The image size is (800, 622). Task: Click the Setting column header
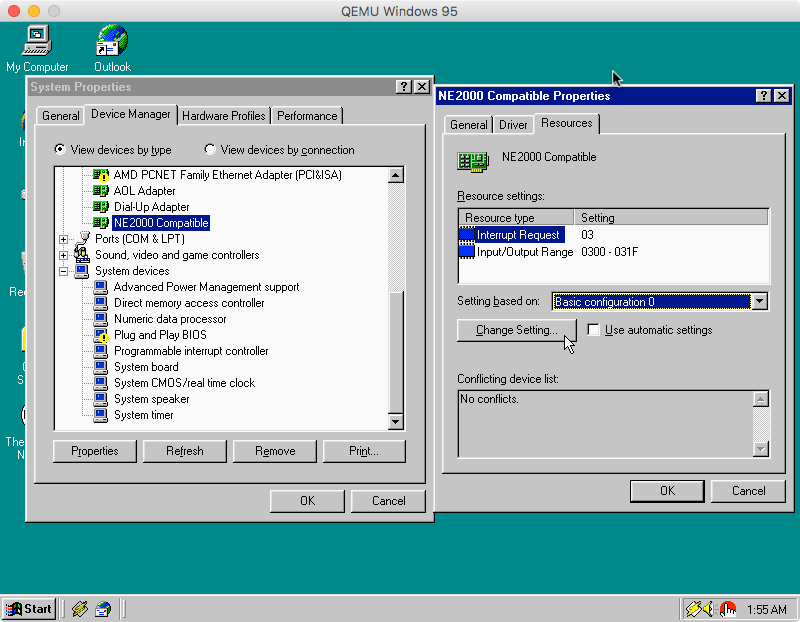tap(671, 217)
